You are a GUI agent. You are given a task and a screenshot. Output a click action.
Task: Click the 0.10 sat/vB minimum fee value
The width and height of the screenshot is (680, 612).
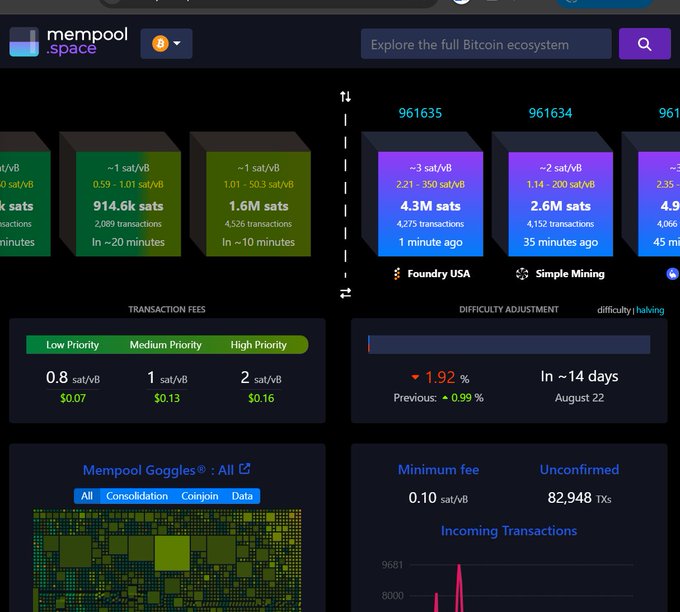[x=438, y=498]
